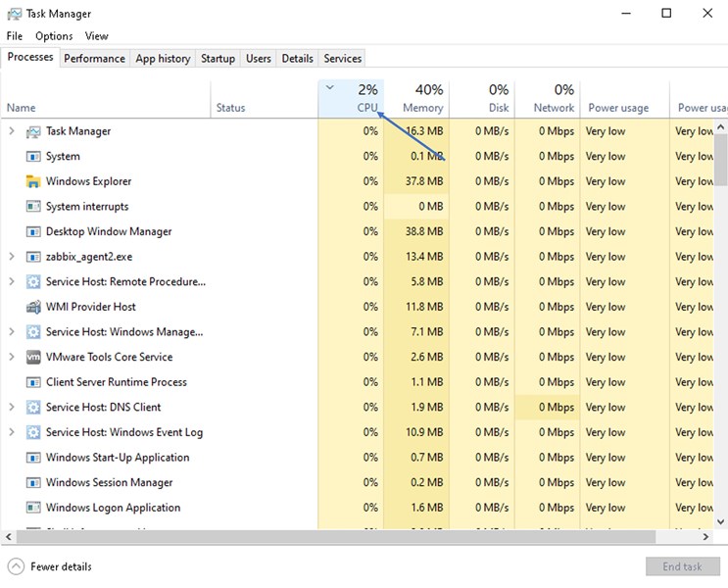Open the Options menu
Screen dimensions: 728x588
(x=54, y=36)
